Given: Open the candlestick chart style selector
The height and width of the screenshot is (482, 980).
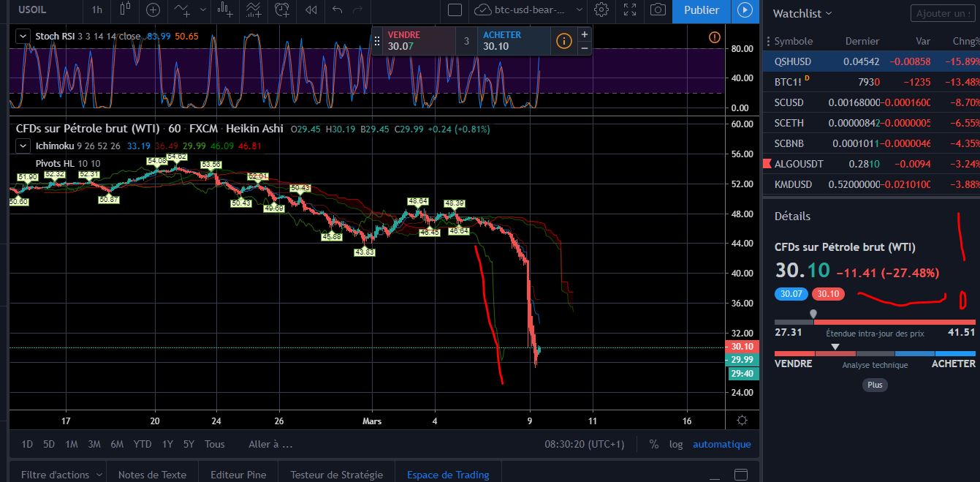Looking at the screenshot, I should click(124, 10).
